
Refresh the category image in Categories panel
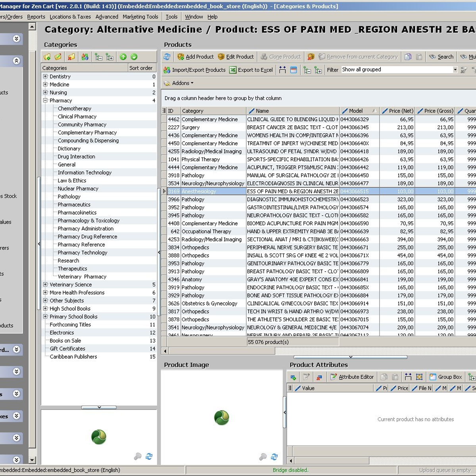pos(149,457)
